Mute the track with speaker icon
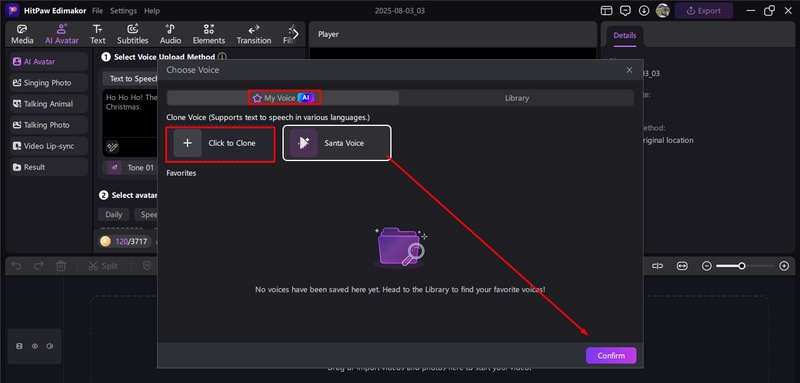The image size is (800, 383). pos(49,346)
